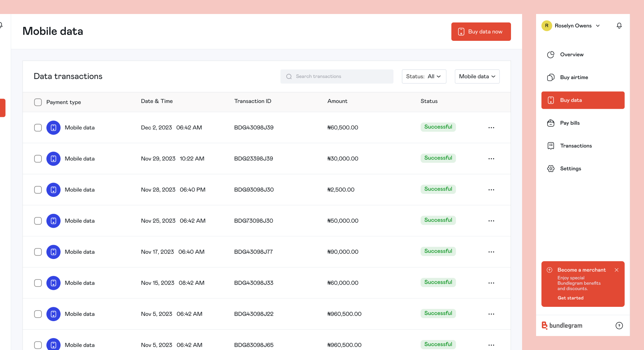Open more options for BDG43098J77 row
Screen dimensions: 644x350
pyautogui.click(x=491, y=252)
